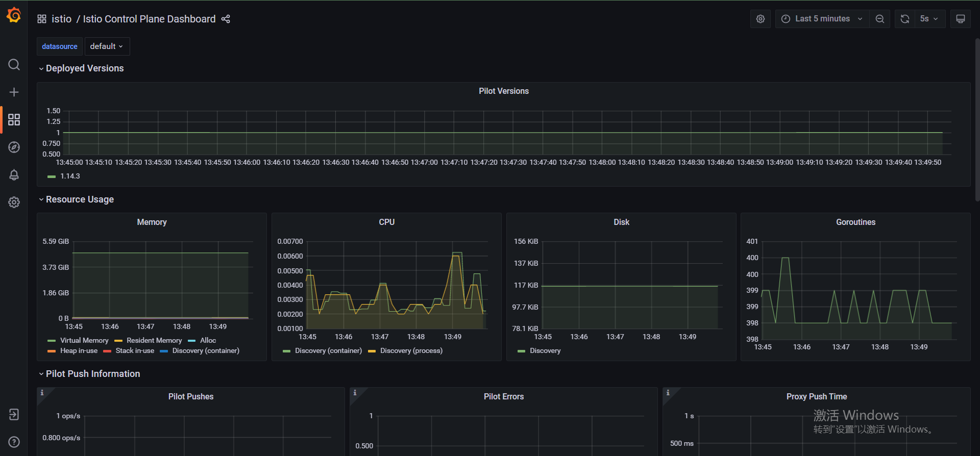This screenshot has height=456, width=980.
Task: Click the dashboard grid icon beside istio
Action: 42,19
